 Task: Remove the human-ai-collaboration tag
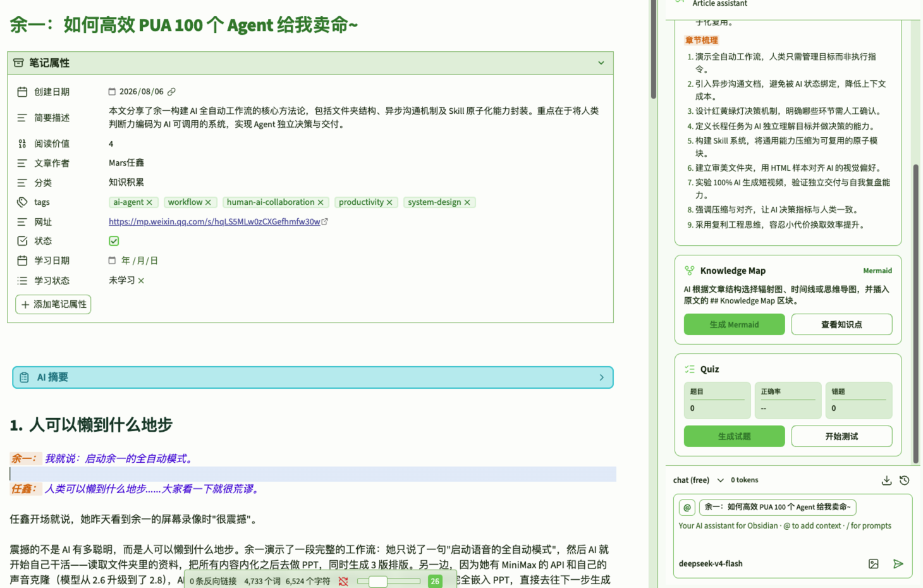321,202
